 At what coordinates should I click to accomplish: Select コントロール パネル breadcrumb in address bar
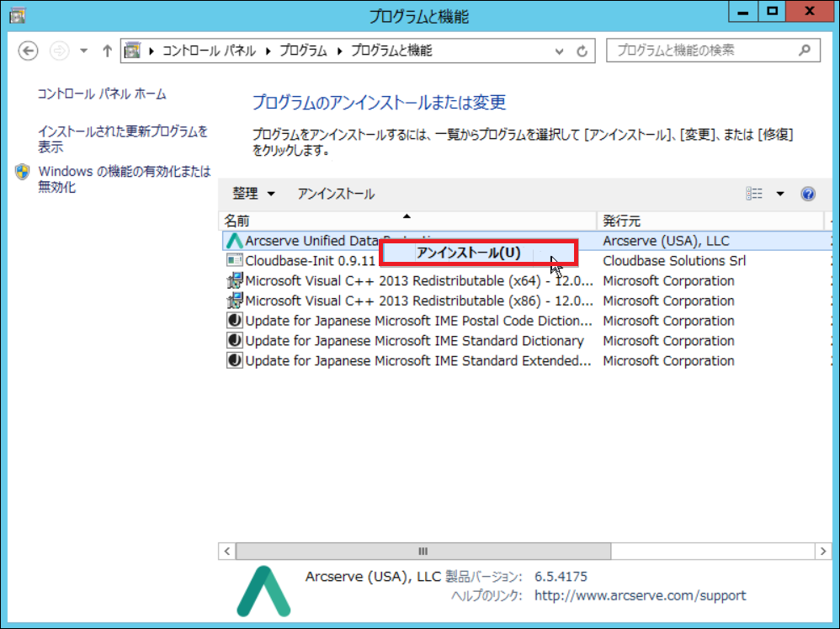click(209, 51)
